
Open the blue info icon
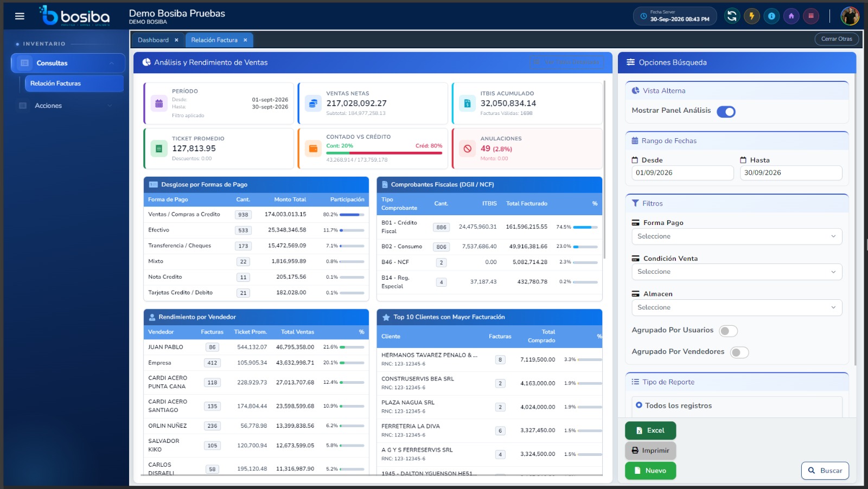tap(771, 16)
